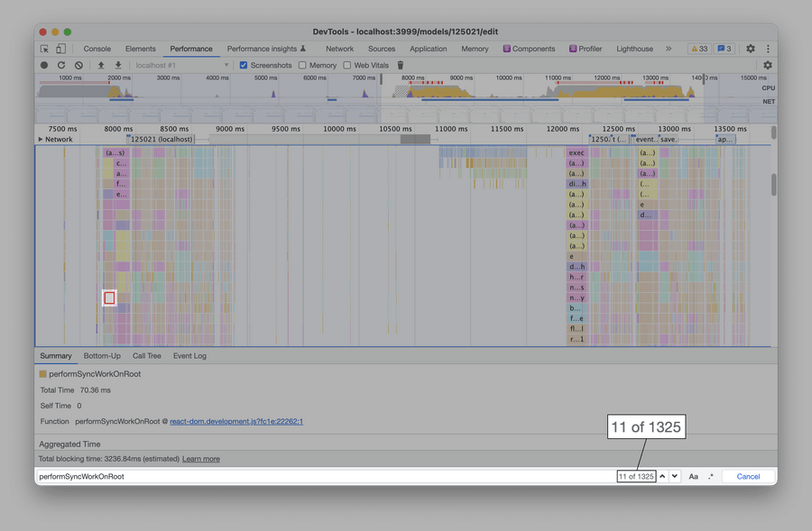Toggle match case Aa option
The height and width of the screenshot is (531, 812).
(694, 477)
